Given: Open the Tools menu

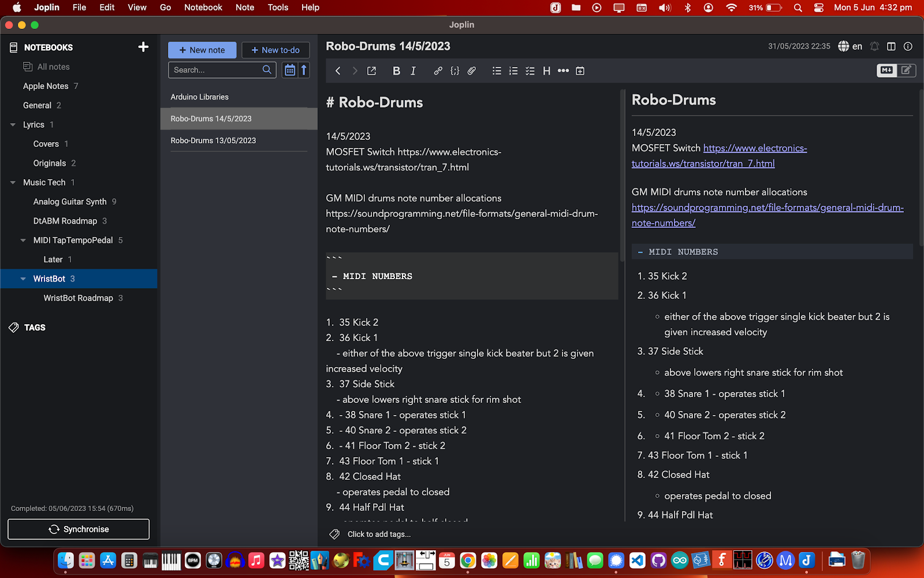Looking at the screenshot, I should [x=278, y=8].
